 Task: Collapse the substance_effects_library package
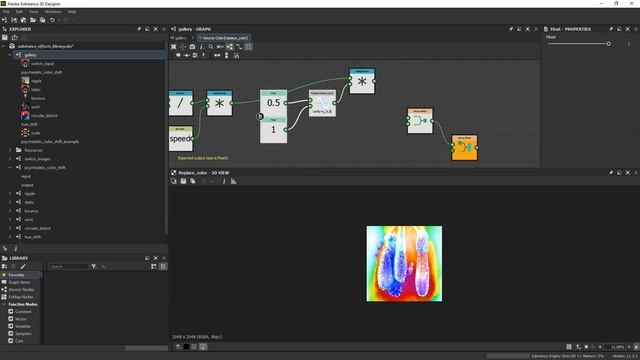point(4,46)
